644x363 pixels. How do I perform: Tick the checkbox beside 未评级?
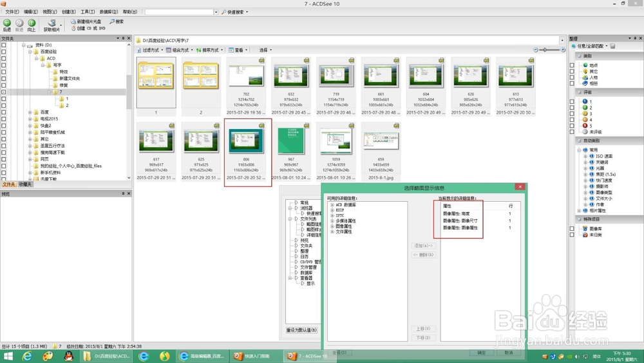[x=572, y=132]
